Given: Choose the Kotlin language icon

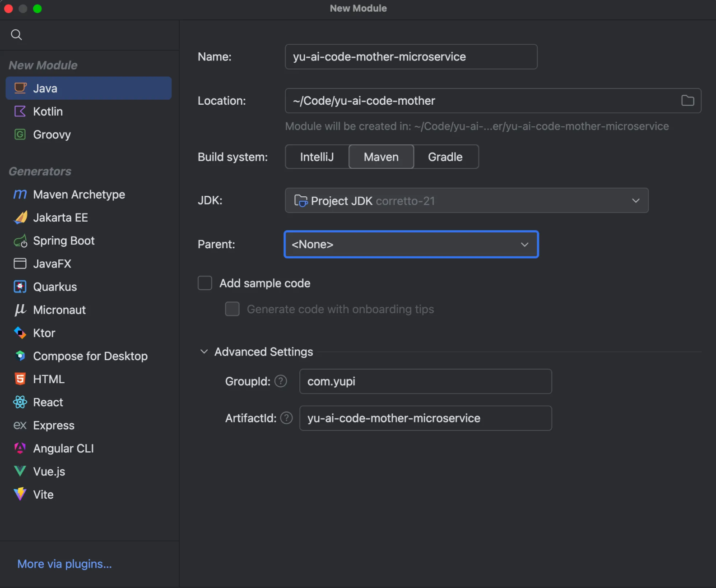Looking at the screenshot, I should point(20,111).
